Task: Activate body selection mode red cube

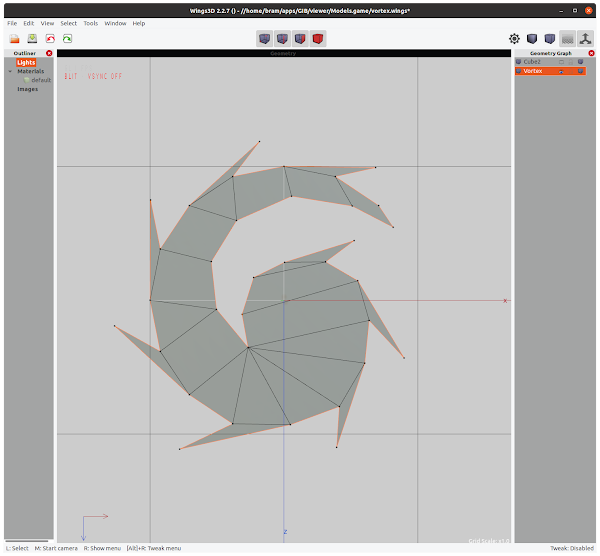Action: pyautogui.click(x=318, y=39)
